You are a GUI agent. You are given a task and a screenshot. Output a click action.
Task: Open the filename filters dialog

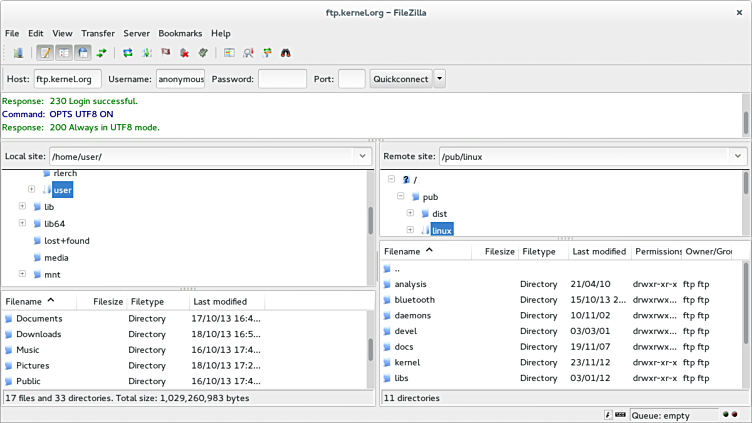point(229,53)
